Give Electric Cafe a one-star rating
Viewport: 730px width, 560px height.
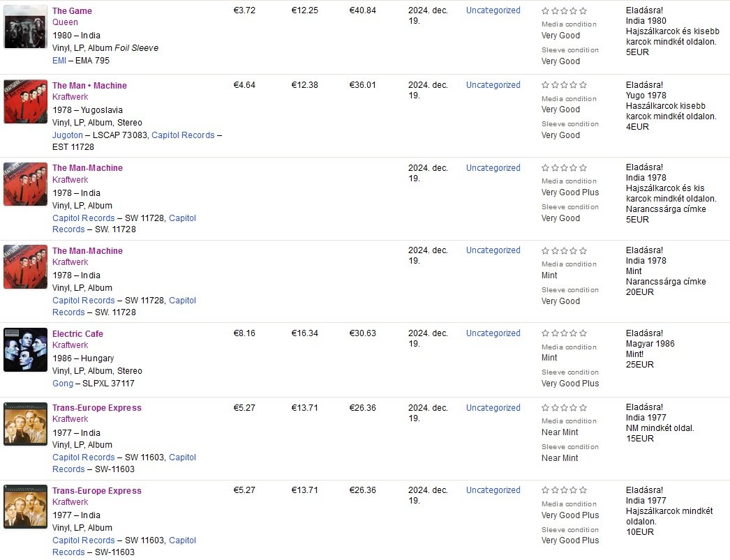(545, 334)
